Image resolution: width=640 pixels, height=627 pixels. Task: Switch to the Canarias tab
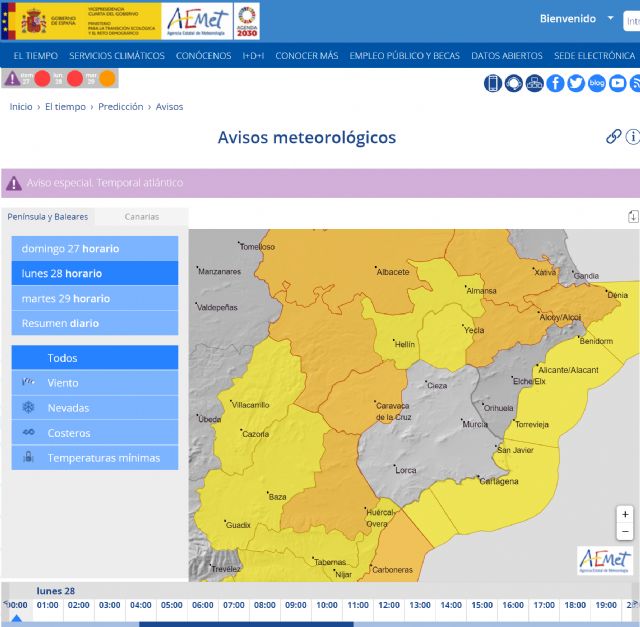point(141,217)
